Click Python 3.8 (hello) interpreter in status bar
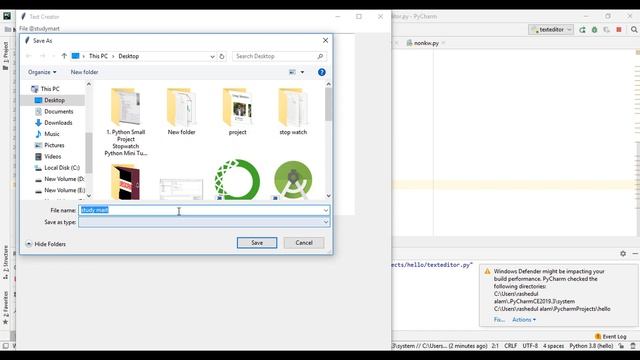 (591, 346)
